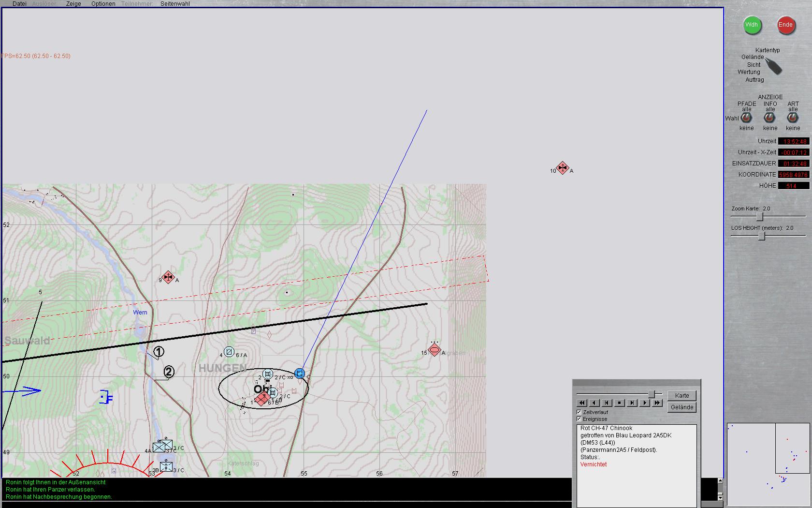Click the stop playback button
Screen dimensions: 812x508
coord(620,403)
